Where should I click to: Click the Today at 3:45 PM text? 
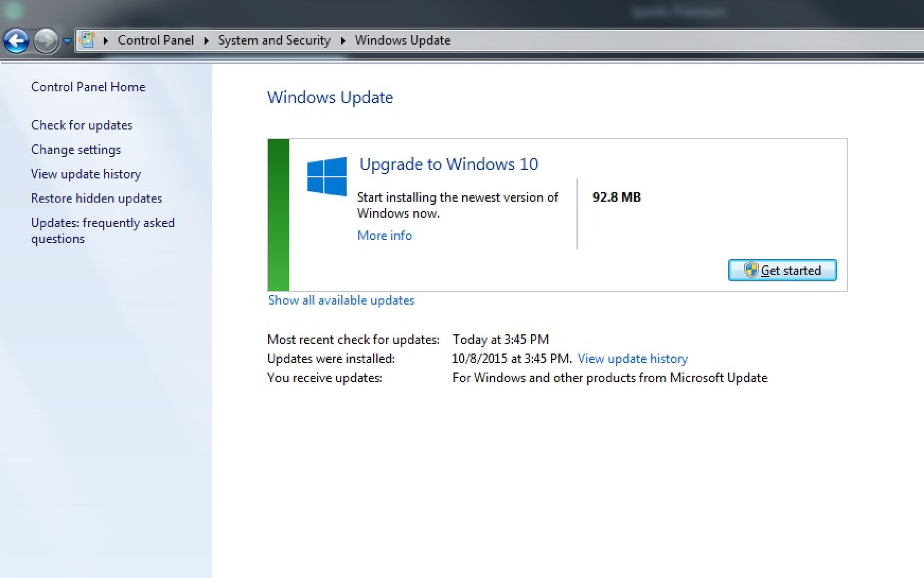[x=501, y=340]
